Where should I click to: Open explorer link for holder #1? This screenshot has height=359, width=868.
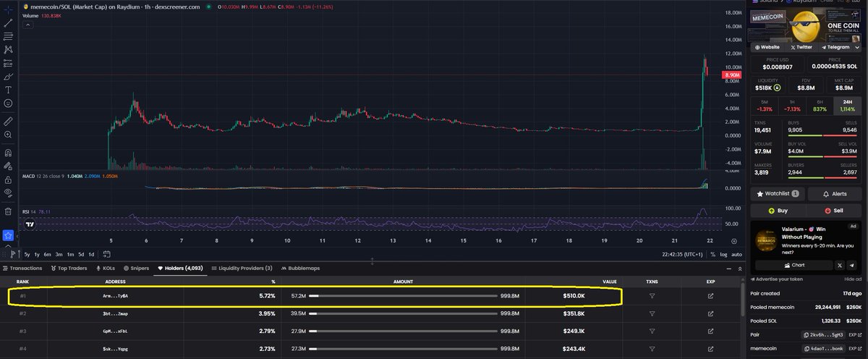point(710,296)
